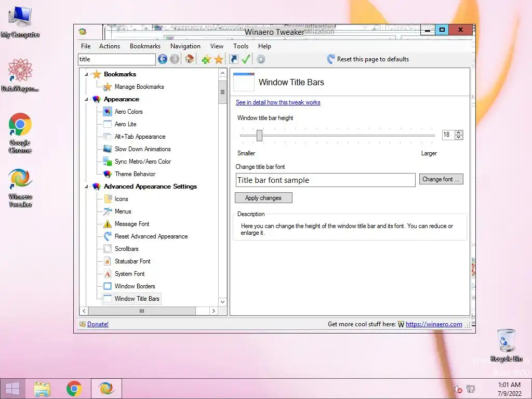Increase title bar height with up spinner
The image size is (532, 399).
click(459, 132)
